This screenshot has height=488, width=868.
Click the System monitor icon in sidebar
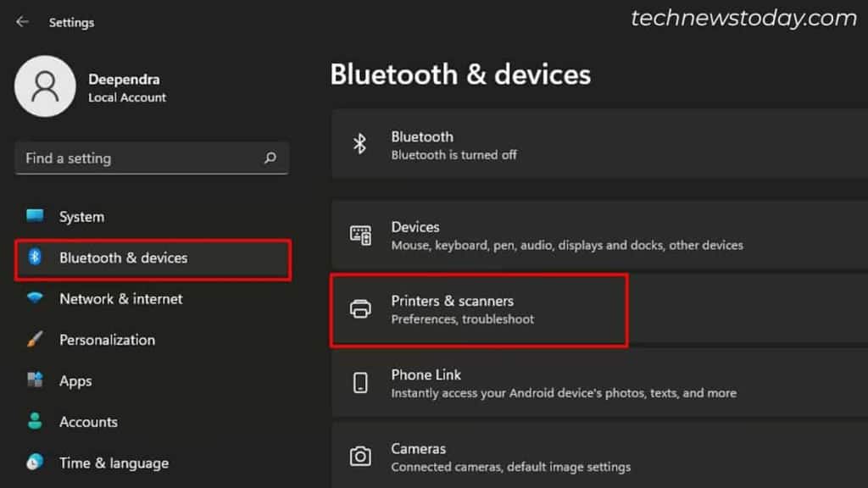36,216
